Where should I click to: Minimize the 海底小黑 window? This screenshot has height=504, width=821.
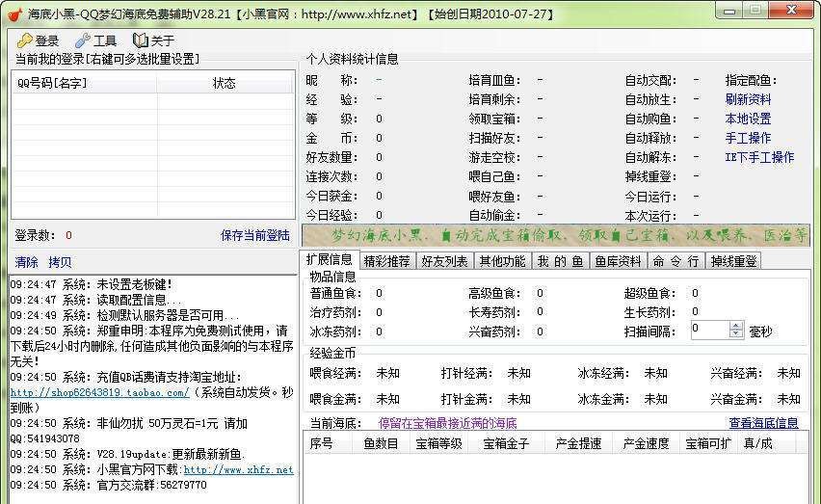tap(729, 11)
